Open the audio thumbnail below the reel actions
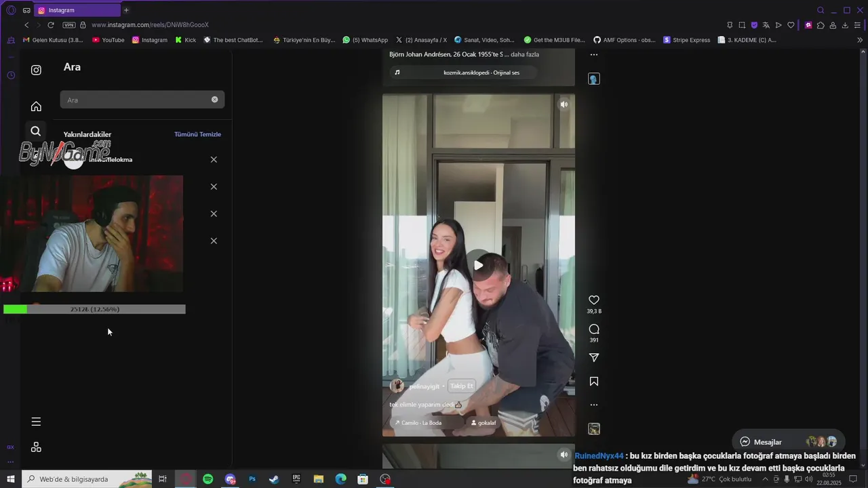This screenshot has width=868, height=488. point(594,428)
